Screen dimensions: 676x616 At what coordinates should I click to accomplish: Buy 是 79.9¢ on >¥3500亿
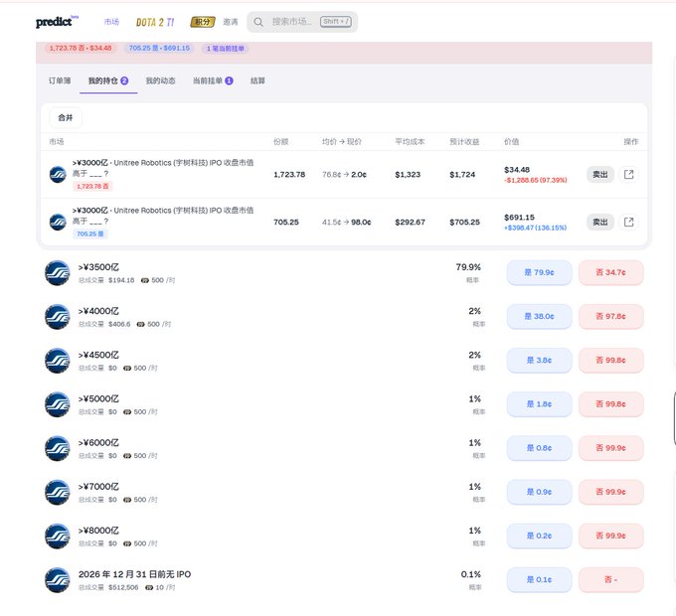(x=540, y=272)
